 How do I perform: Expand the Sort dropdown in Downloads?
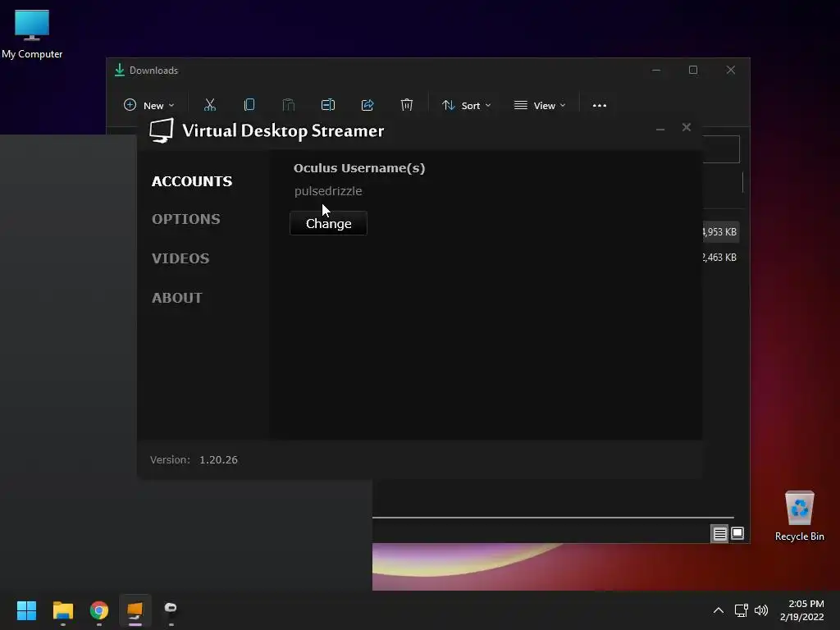[x=466, y=106]
